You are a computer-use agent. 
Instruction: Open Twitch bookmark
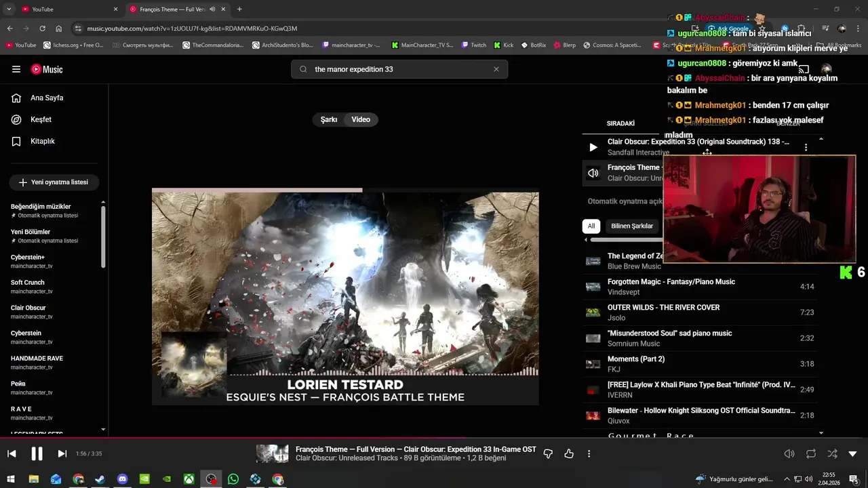473,45
